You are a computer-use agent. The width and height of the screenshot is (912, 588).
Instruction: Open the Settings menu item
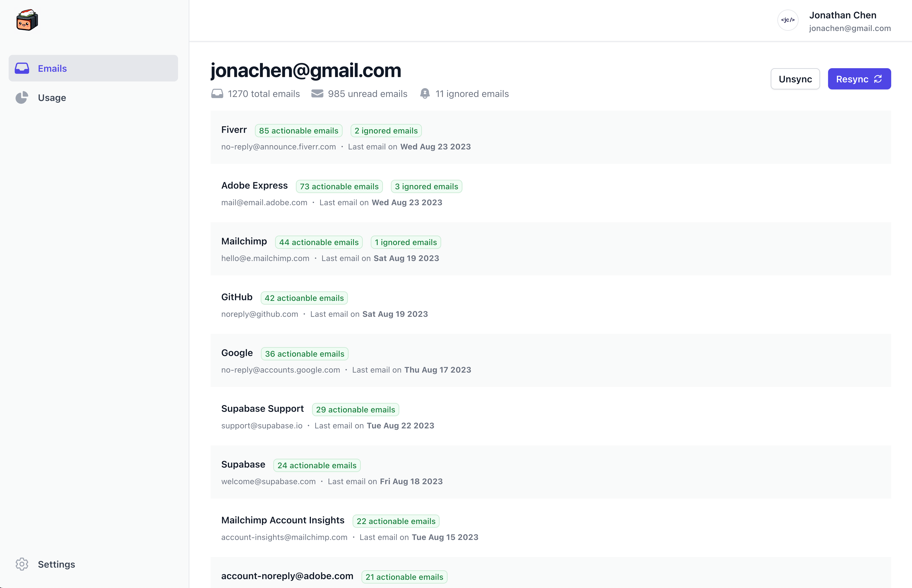[93, 564]
